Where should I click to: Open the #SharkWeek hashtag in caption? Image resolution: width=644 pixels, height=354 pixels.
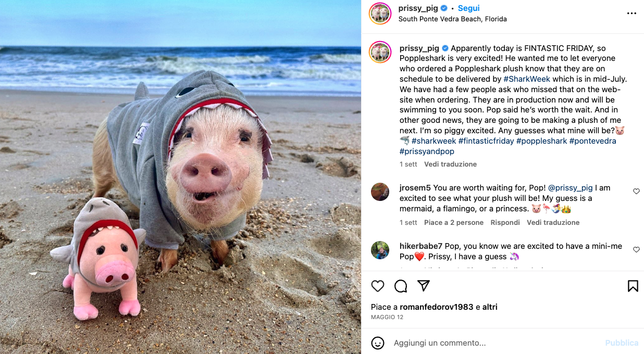(x=527, y=79)
